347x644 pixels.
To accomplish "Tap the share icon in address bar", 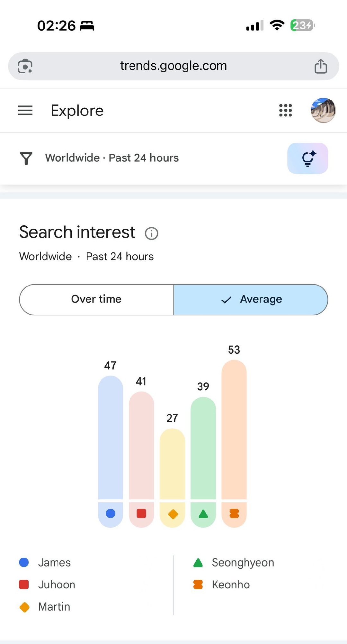I will 321,66.
